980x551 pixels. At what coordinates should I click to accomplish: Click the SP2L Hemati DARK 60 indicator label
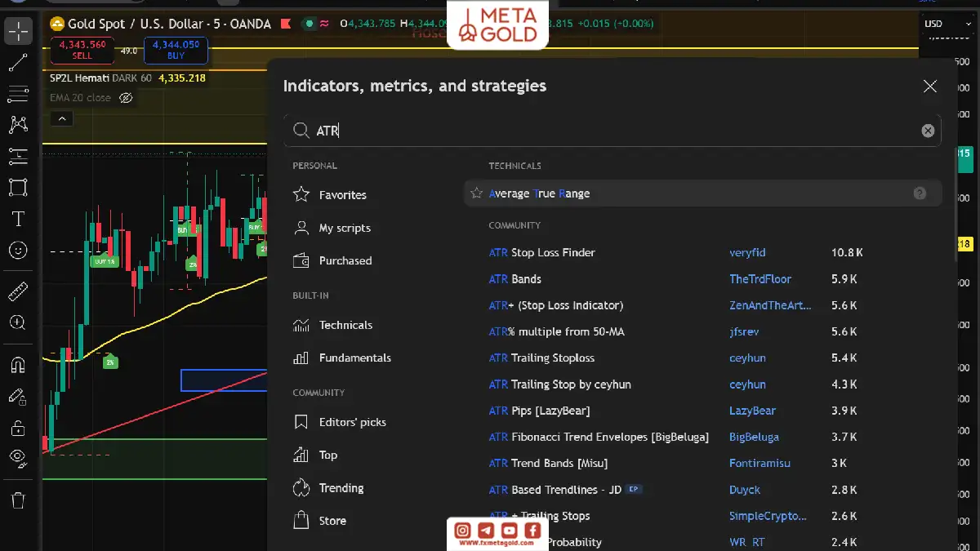click(100, 78)
